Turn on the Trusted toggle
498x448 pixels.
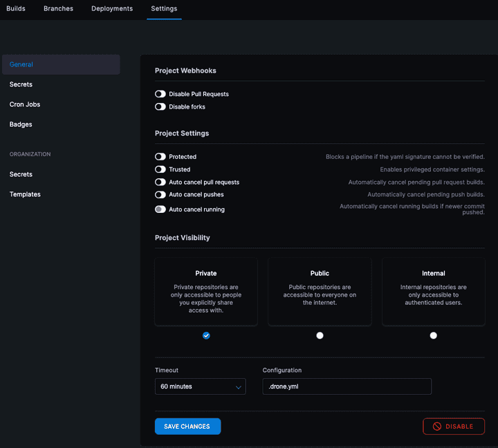[160, 169]
